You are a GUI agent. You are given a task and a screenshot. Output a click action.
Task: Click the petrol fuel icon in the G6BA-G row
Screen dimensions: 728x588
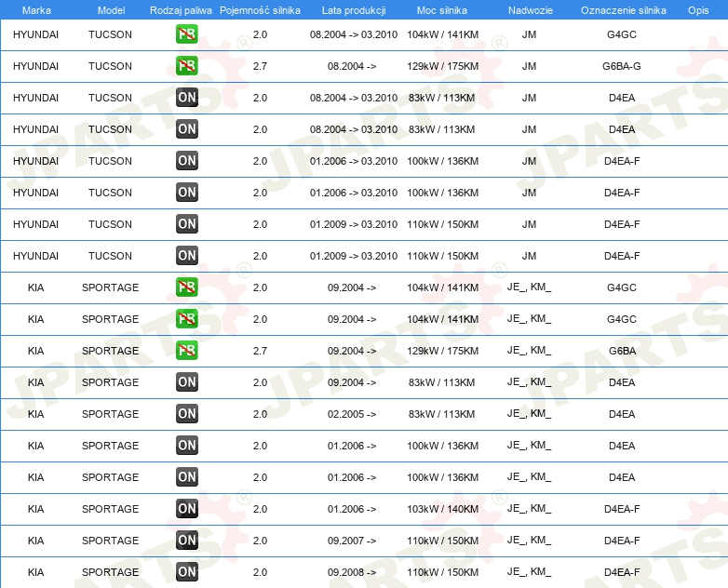point(186,66)
